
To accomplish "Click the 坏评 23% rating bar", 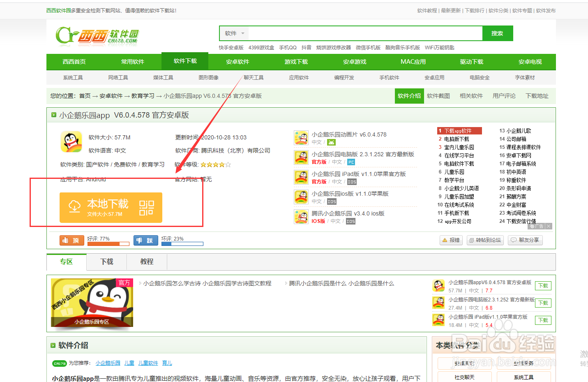I will click(182, 244).
